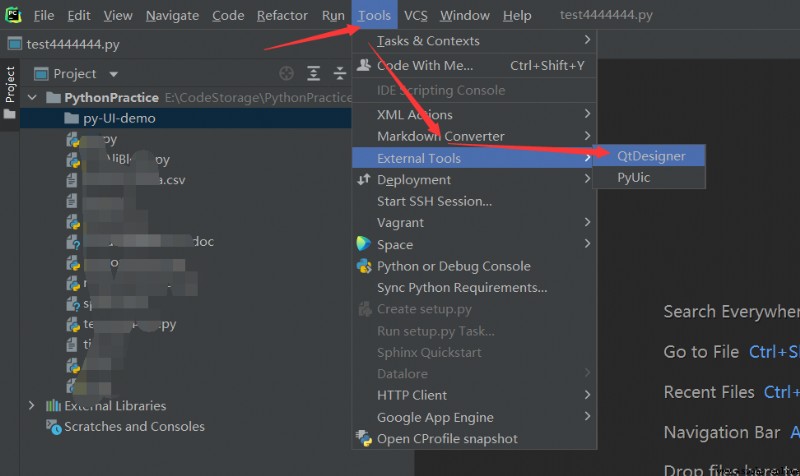Open the Window menu
The width and height of the screenshot is (800, 476).
[465, 16]
